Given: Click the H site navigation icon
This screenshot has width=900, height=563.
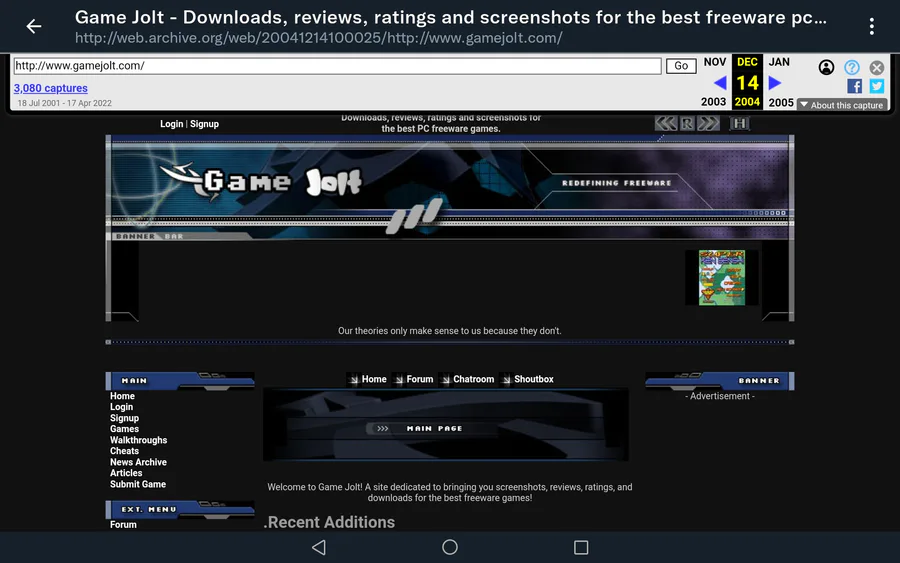Looking at the screenshot, I should (x=739, y=123).
